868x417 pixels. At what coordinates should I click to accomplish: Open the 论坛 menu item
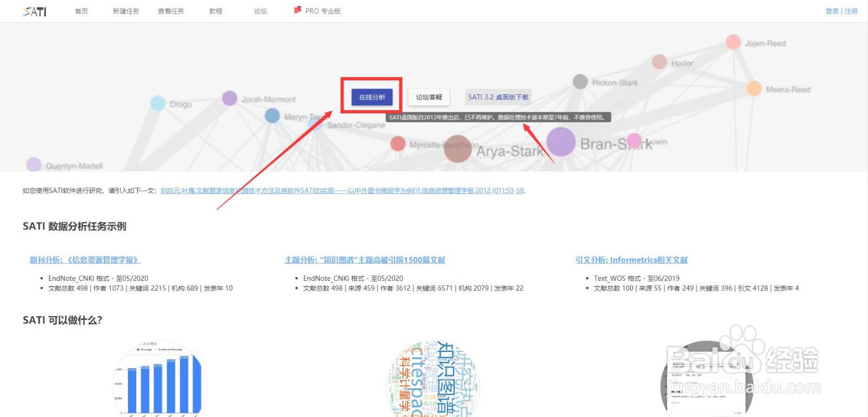(260, 11)
